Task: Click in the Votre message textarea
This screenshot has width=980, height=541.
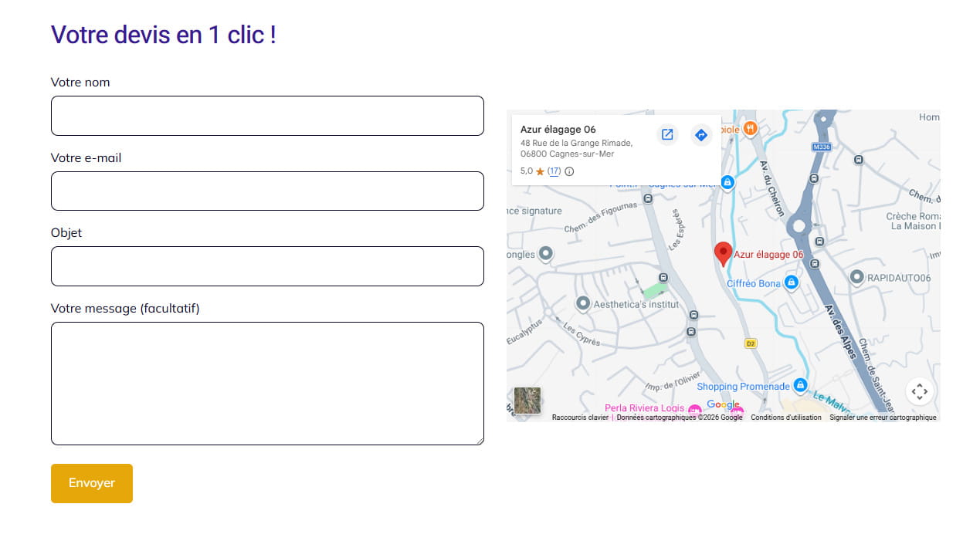Action: pos(267,384)
